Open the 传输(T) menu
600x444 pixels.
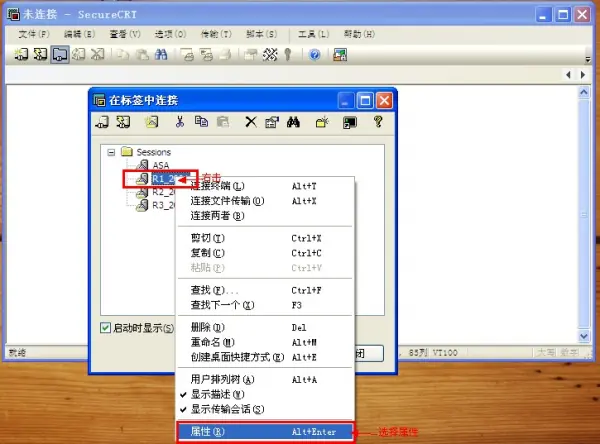pos(216,34)
